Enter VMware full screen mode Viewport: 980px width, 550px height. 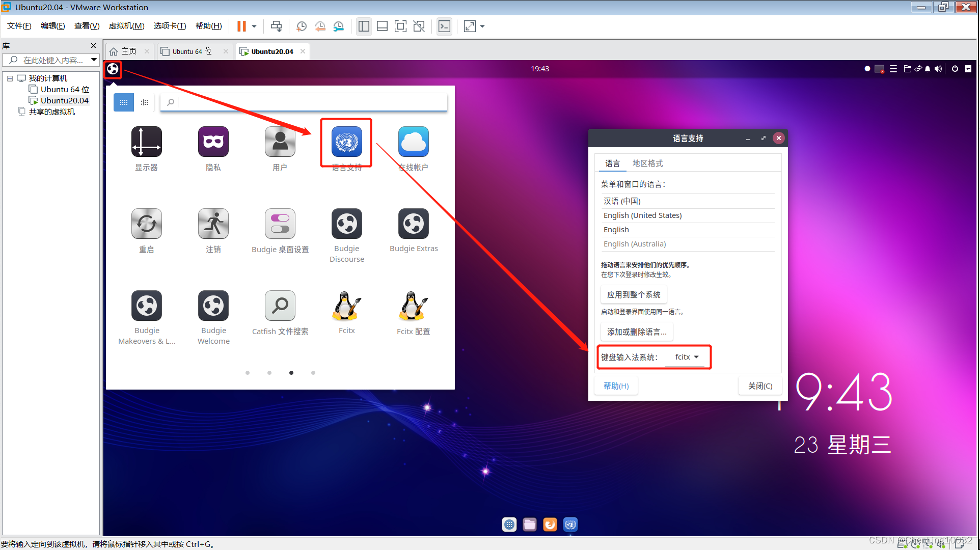click(x=400, y=26)
